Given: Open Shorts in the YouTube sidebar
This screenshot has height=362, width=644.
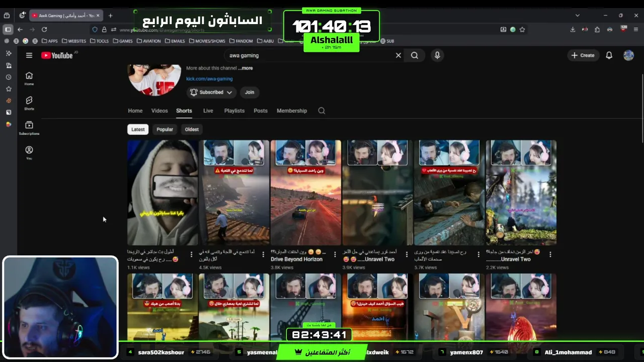Looking at the screenshot, I should 29,103.
